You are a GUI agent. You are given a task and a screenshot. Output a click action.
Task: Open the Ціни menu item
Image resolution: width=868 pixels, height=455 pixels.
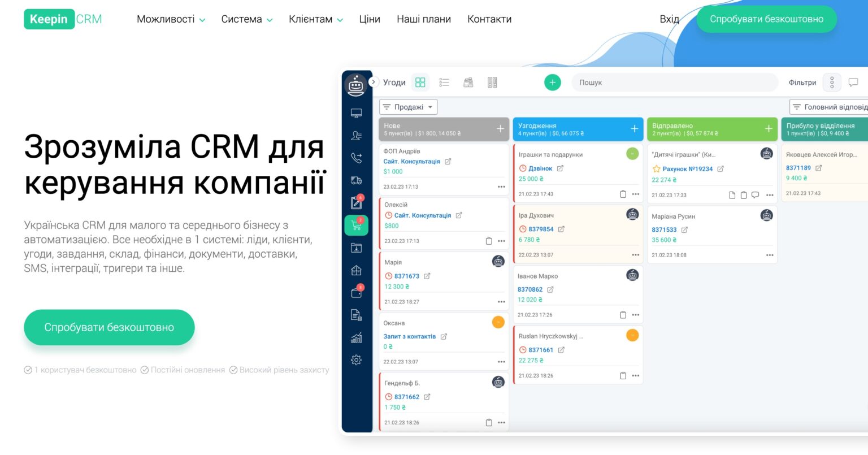[x=370, y=19]
